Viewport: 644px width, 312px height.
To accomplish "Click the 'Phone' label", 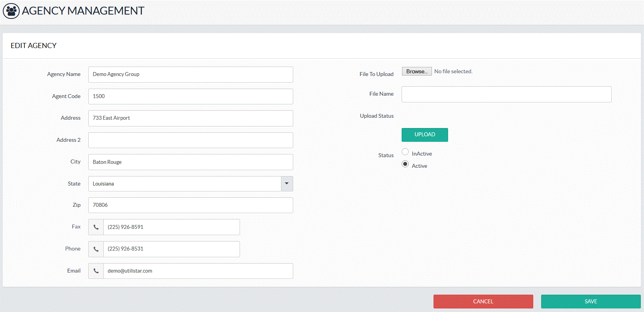I will [x=73, y=249].
